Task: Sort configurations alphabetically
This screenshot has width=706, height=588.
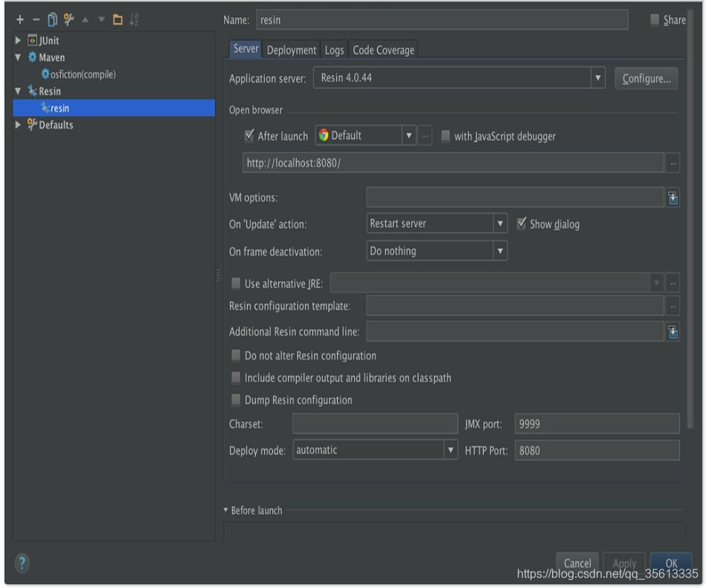Action: click(x=134, y=19)
